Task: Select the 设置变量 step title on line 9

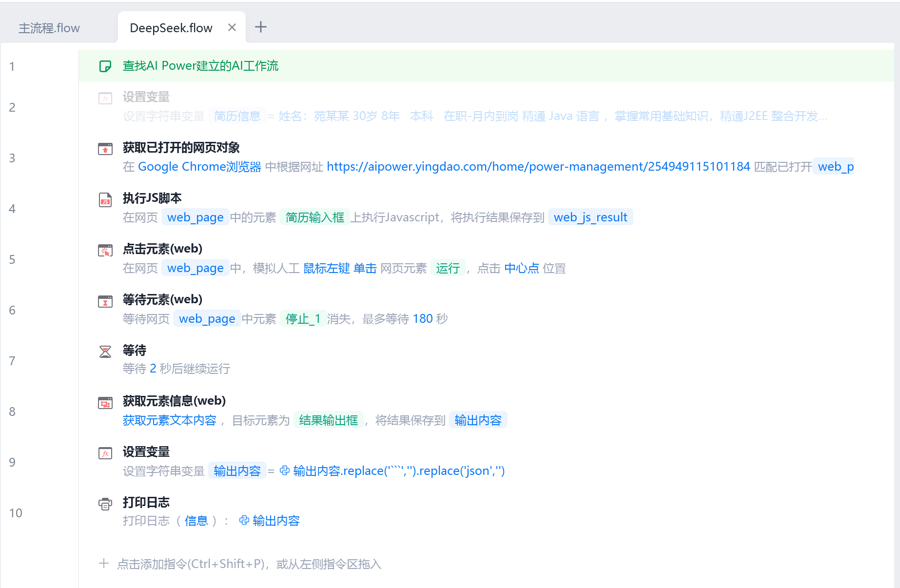Action: pos(146,451)
